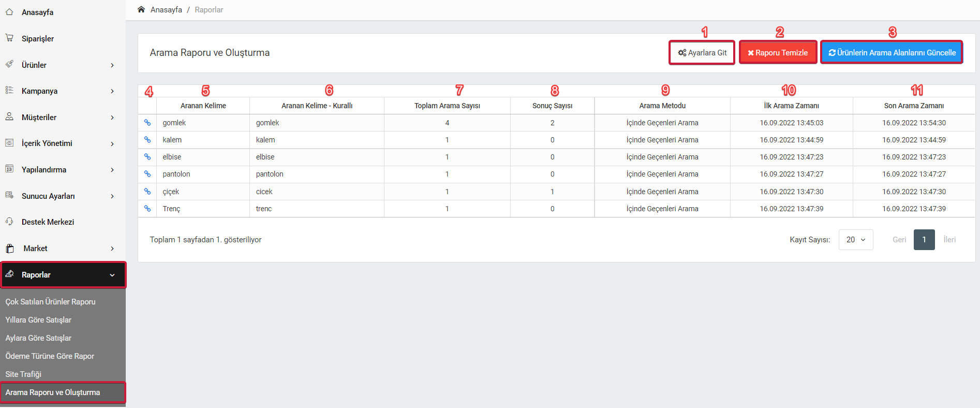Open link icon for Trenç row

[147, 209]
